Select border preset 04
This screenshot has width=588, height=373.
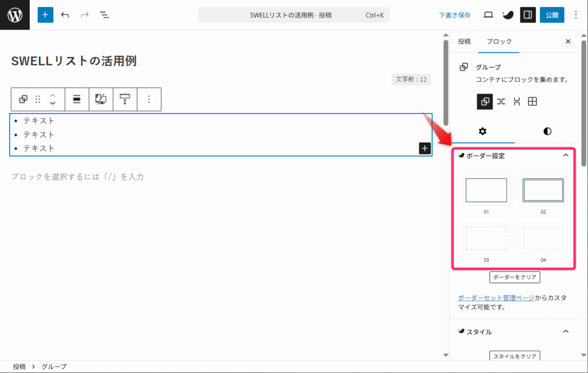pos(543,239)
